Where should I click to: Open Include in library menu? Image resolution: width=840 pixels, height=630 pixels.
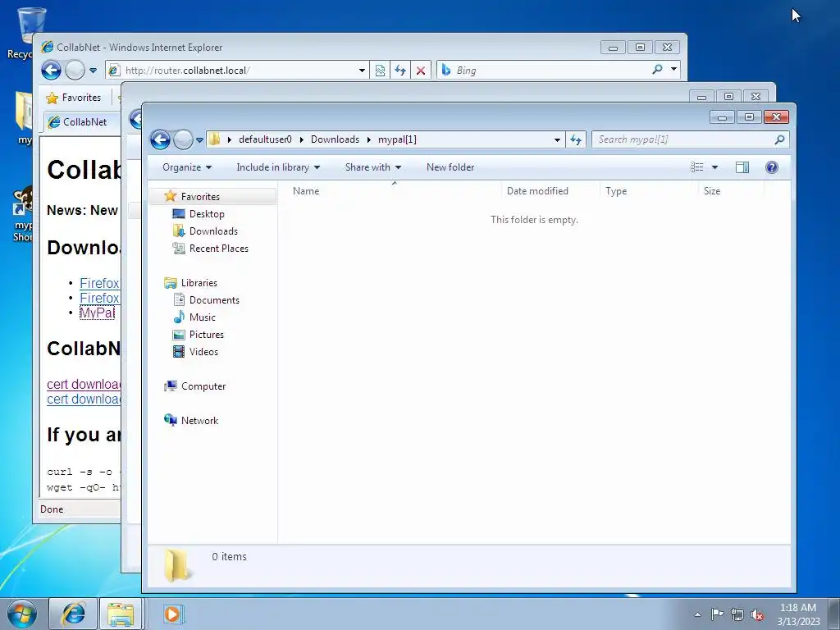click(278, 167)
